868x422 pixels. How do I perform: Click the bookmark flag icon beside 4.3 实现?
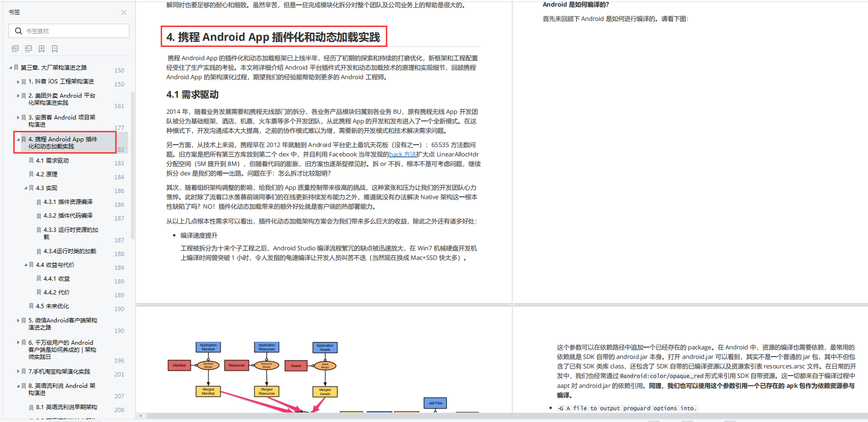click(x=31, y=188)
